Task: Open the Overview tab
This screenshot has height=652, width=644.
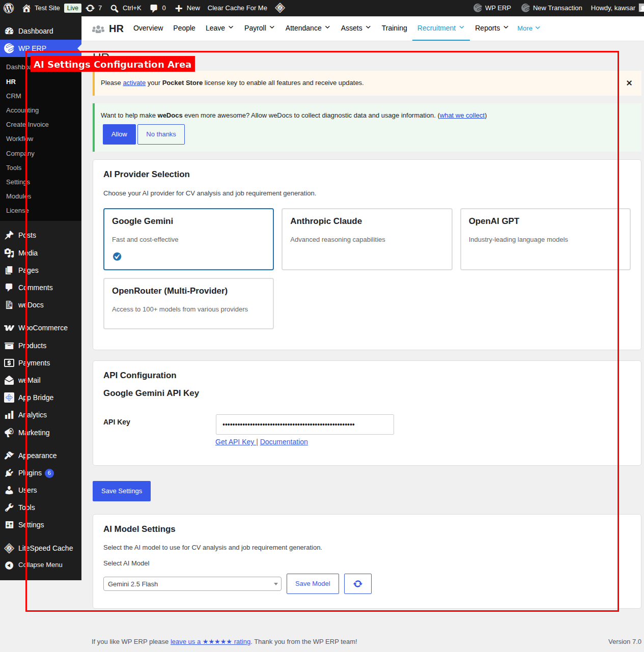Action: coord(148,28)
